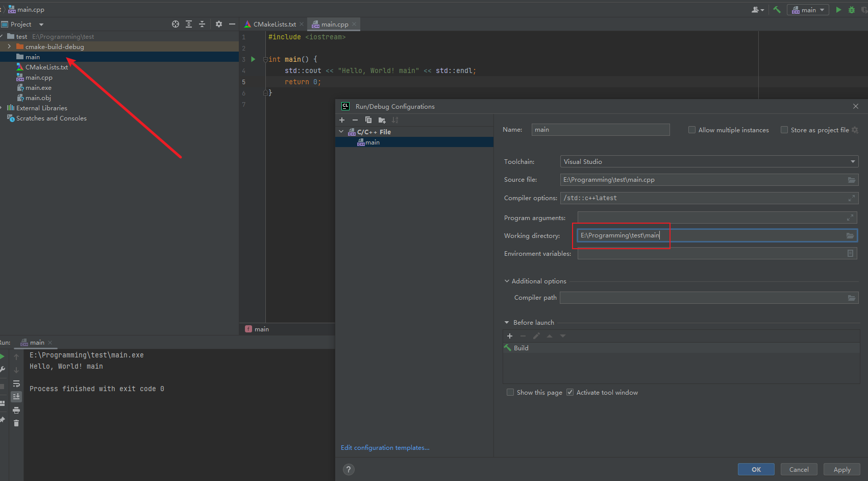Select main.exe in Project tree

38,87
